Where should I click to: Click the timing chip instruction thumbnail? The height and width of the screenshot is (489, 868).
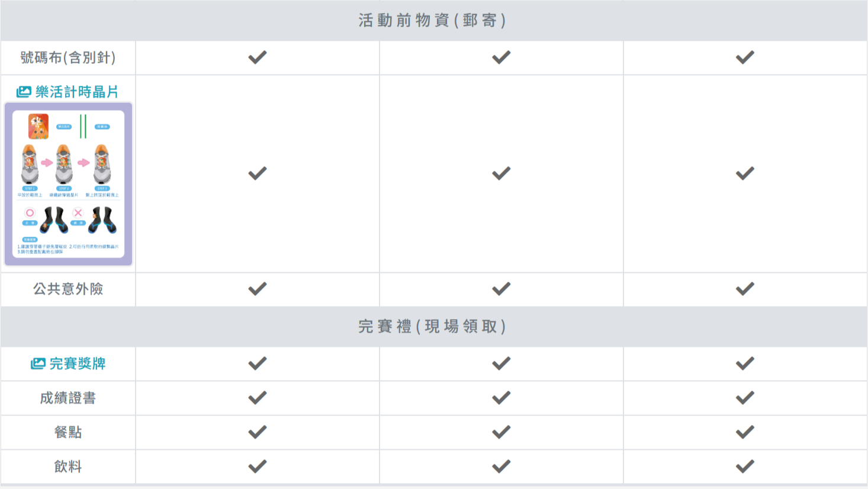pyautogui.click(x=68, y=184)
